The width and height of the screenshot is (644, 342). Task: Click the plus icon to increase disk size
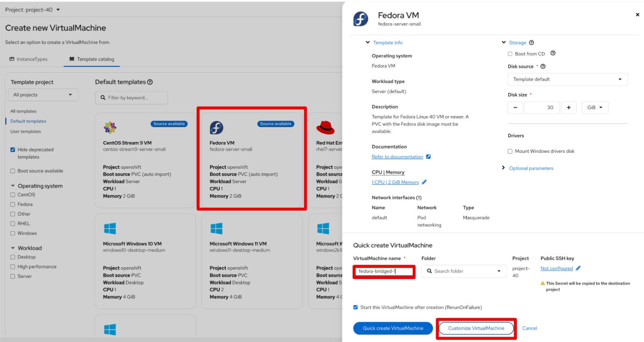(569, 107)
